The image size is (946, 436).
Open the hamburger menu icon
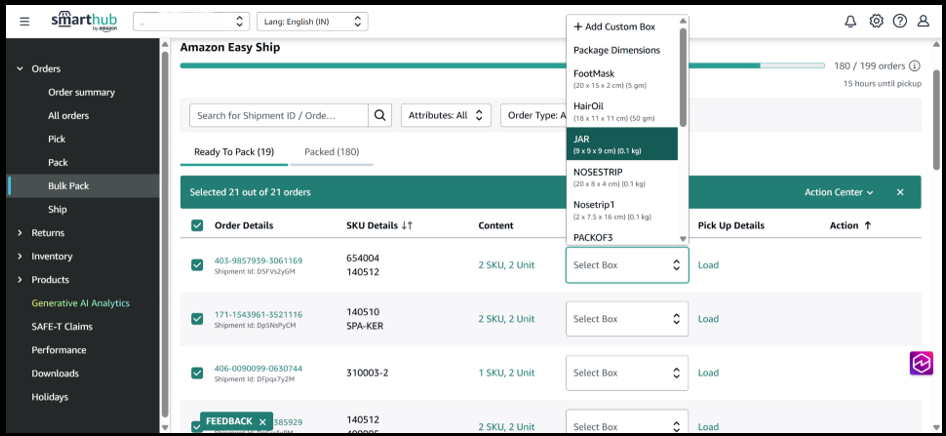click(25, 21)
